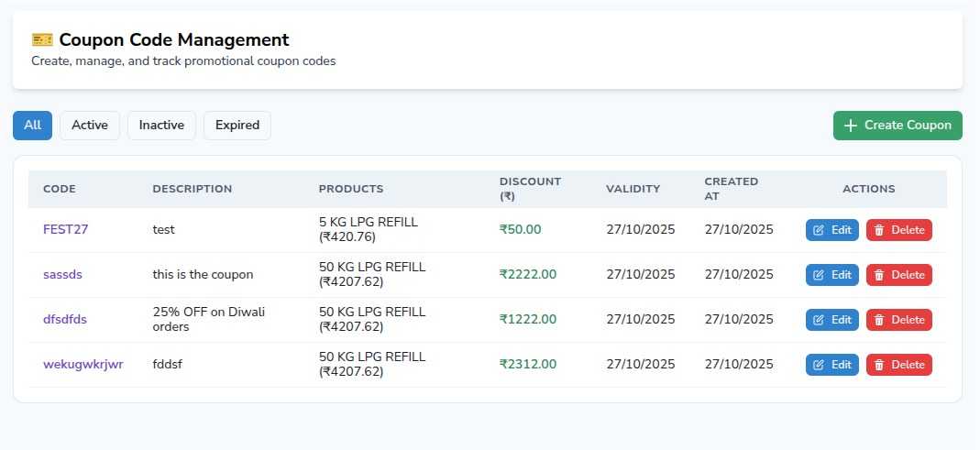Click the trash icon for sassds coupon
980x450 pixels.
(879, 275)
